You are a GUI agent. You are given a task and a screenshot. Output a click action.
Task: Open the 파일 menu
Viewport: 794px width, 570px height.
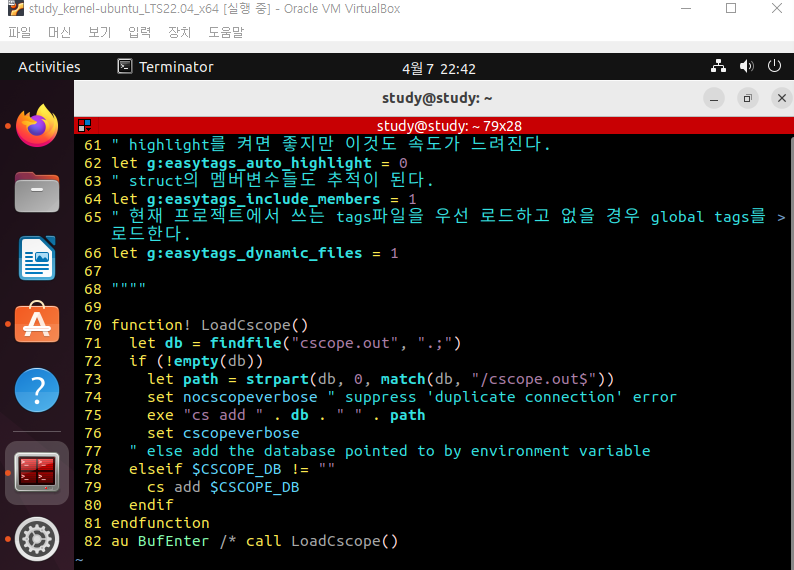(x=20, y=32)
